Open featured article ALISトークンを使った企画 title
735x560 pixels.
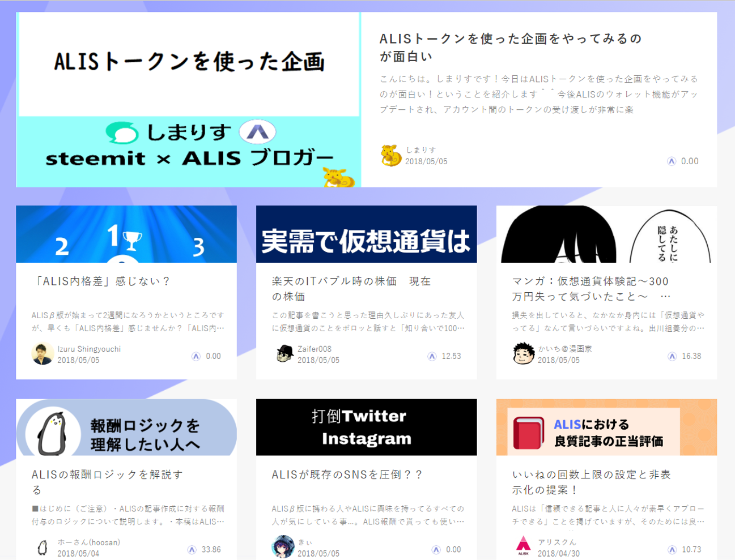[x=511, y=47]
